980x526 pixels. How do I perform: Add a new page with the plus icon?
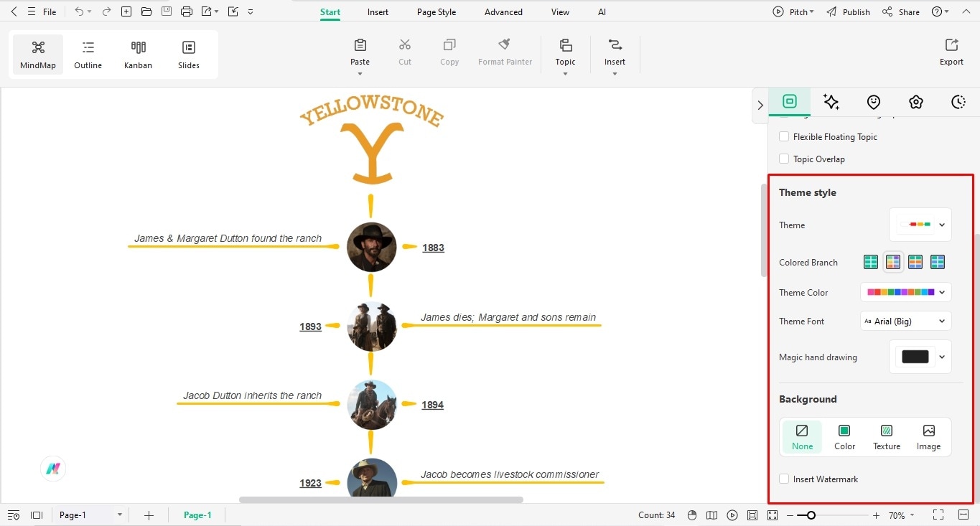tap(149, 515)
